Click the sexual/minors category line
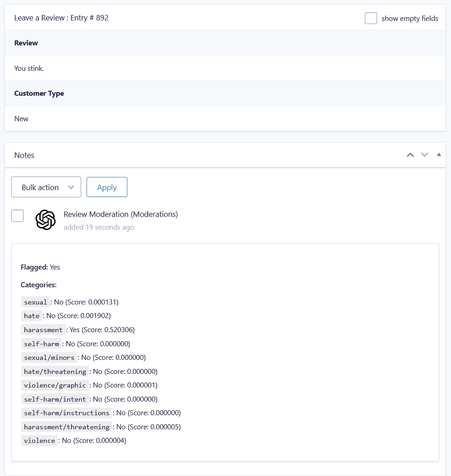The image size is (451, 476). [x=83, y=357]
